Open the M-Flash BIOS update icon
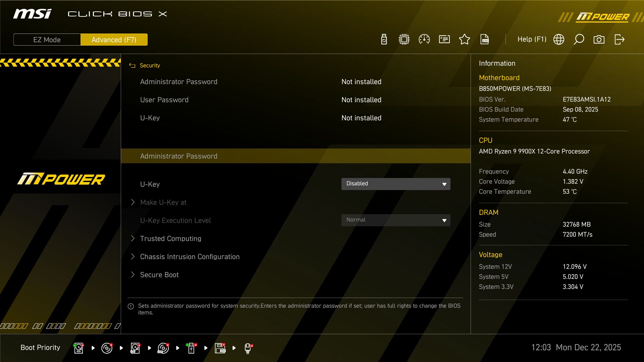 click(384, 39)
